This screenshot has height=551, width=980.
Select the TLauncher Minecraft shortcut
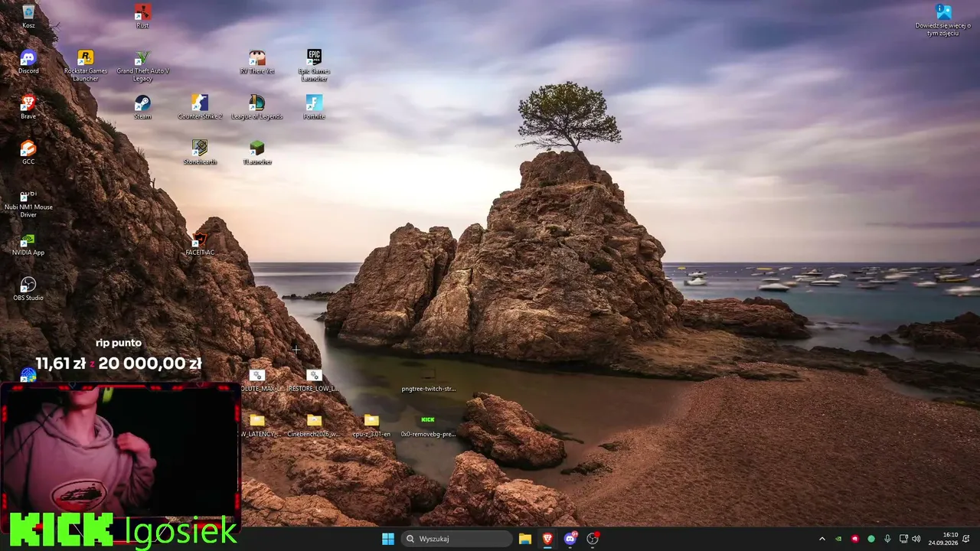[257, 152]
